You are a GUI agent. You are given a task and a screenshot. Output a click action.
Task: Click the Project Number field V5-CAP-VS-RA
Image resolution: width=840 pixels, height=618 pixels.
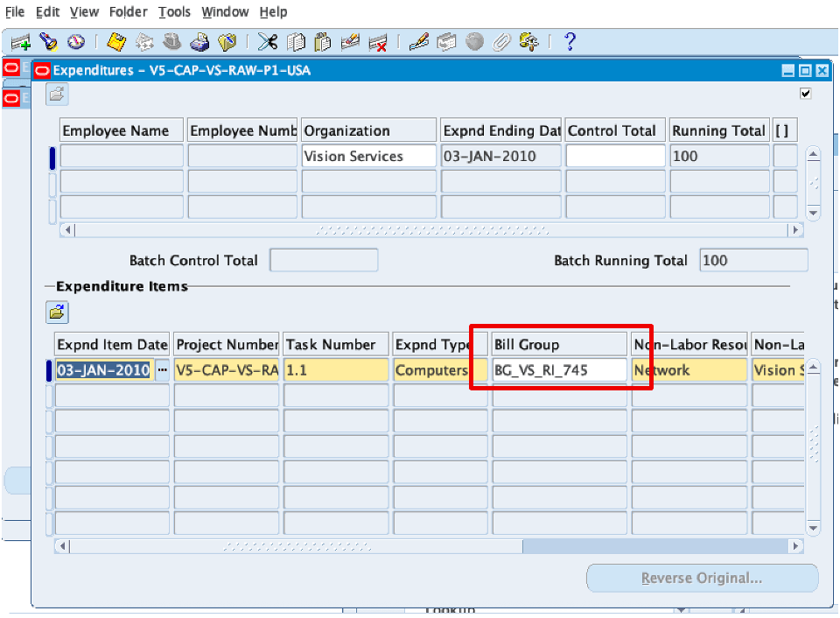[227, 369]
